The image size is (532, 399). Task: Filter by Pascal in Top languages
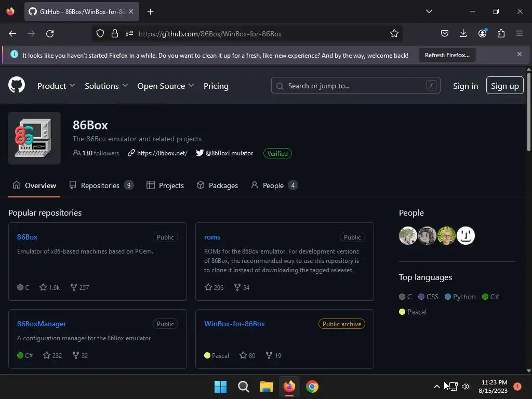pos(413,312)
